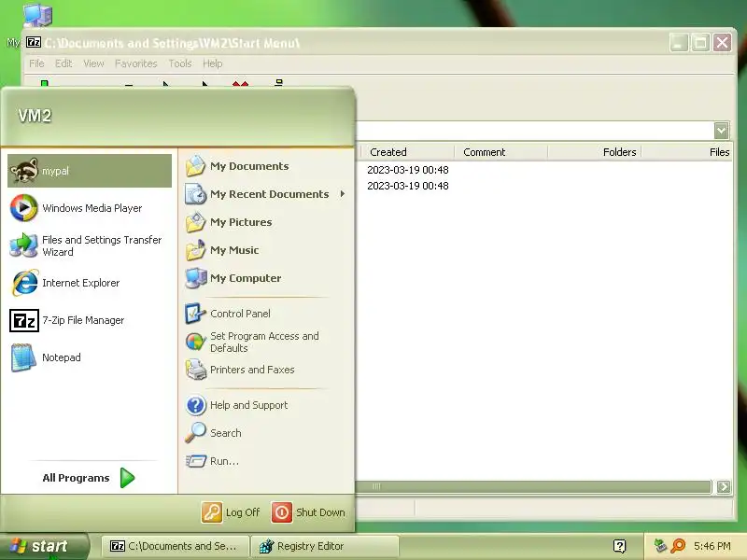747x560 pixels.
Task: Open Search from Start menu
Action: point(266,433)
